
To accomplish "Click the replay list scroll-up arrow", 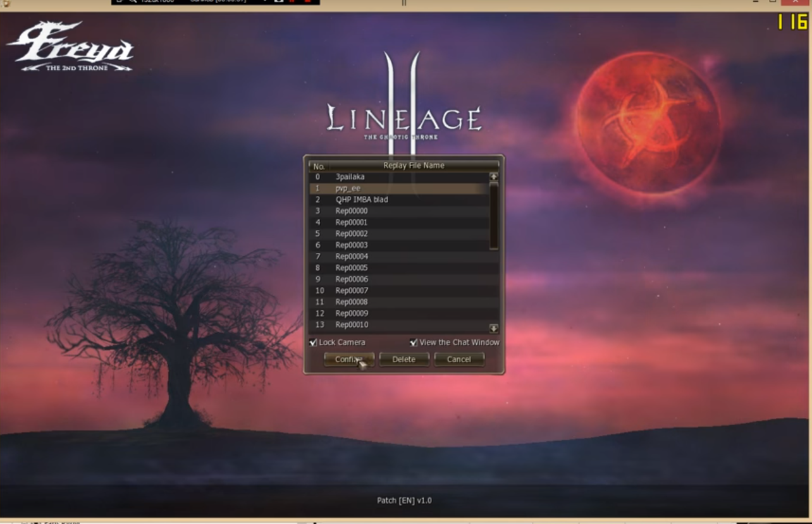I will [494, 177].
